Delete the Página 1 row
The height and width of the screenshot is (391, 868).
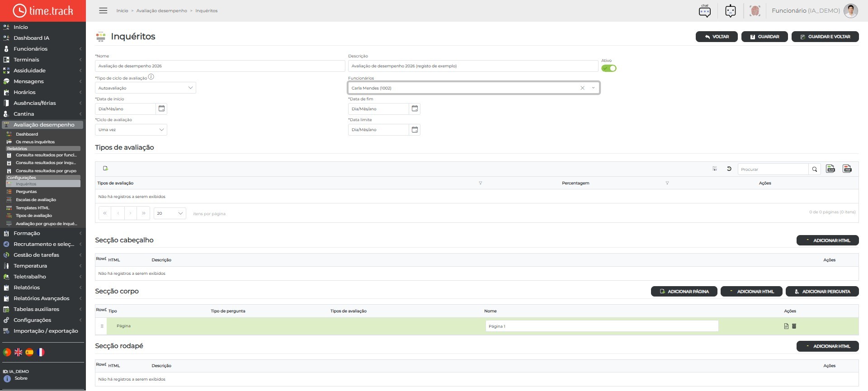794,326
